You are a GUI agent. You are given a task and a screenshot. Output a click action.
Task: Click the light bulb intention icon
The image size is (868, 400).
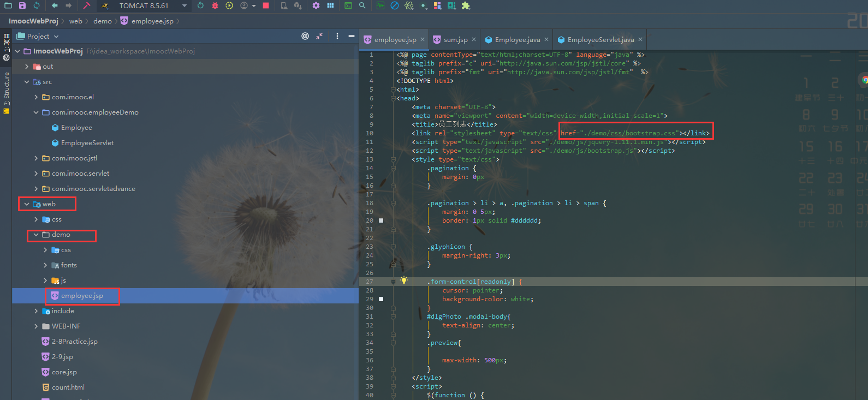click(404, 280)
